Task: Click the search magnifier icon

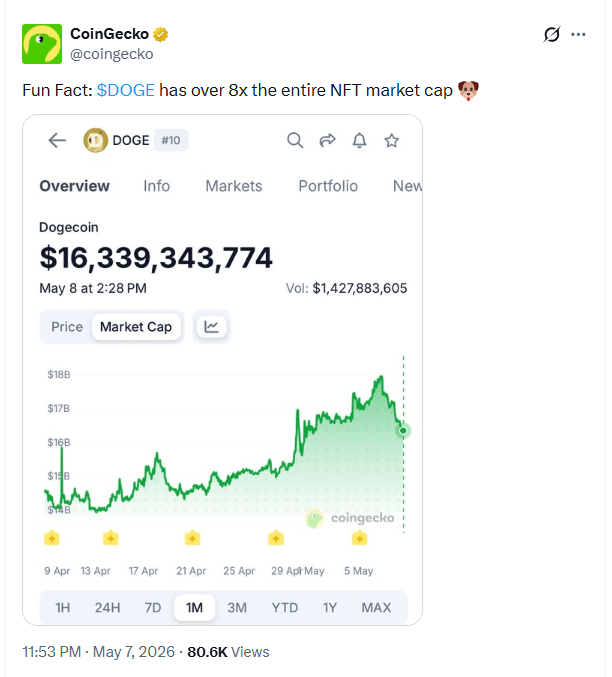Action: coord(295,140)
